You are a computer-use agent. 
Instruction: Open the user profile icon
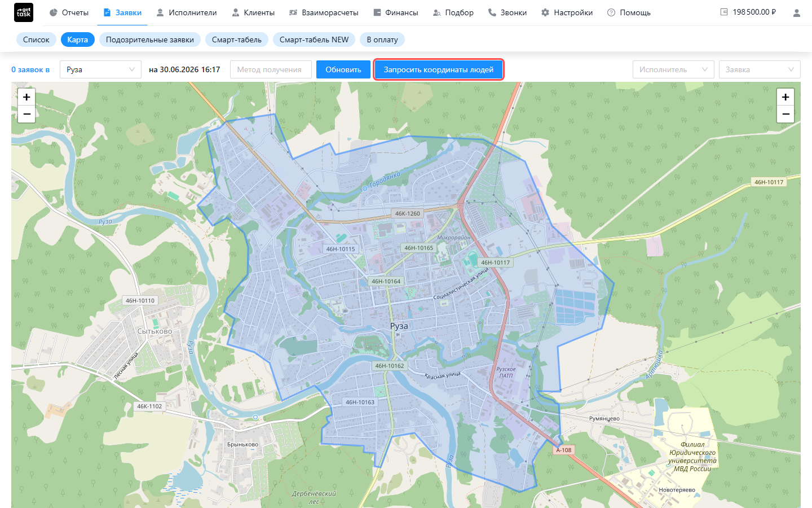coord(796,12)
